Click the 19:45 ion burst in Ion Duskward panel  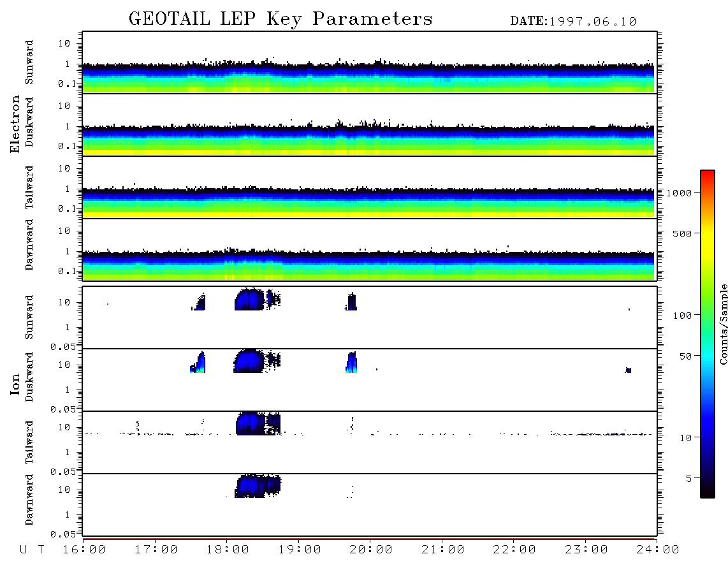[x=351, y=362]
